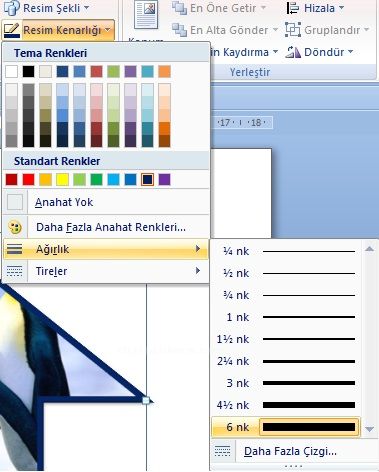
Task: Open Resim Kenarlığı dropdown arrow
Action: tap(107, 30)
